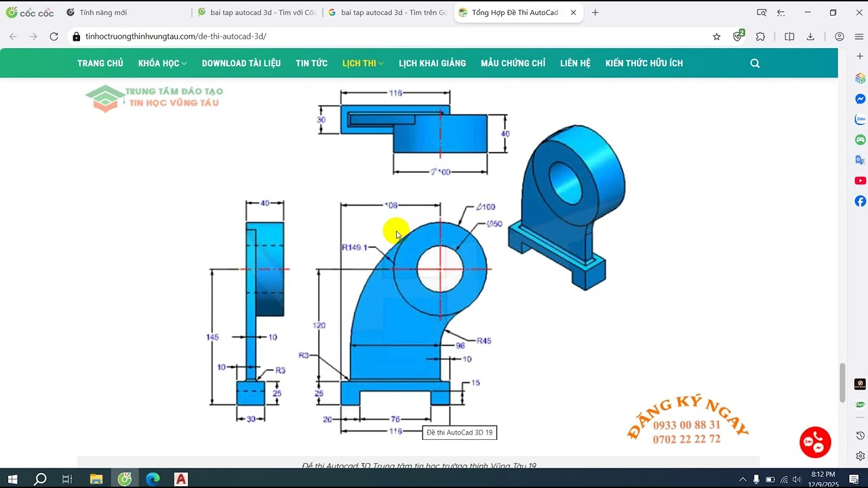This screenshot has width=868, height=488.
Task: Click the red floating phone call button
Action: coord(815,443)
